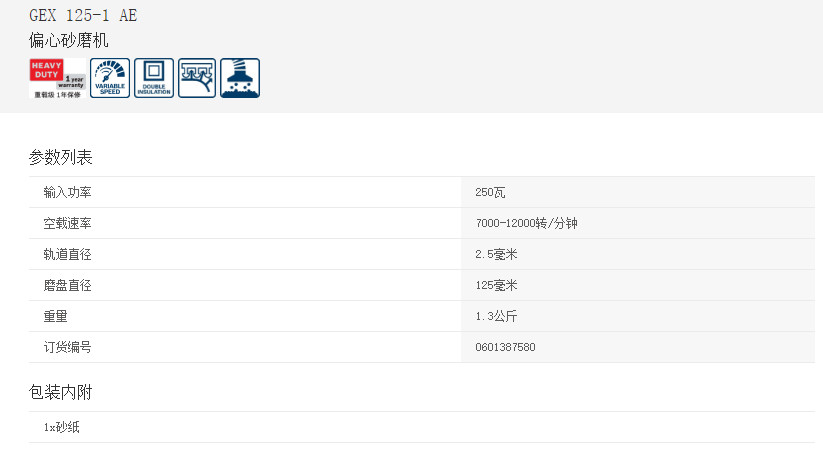Click the Variable Speed icon
Viewport: 823px width, 463px height.
pyautogui.click(x=110, y=78)
